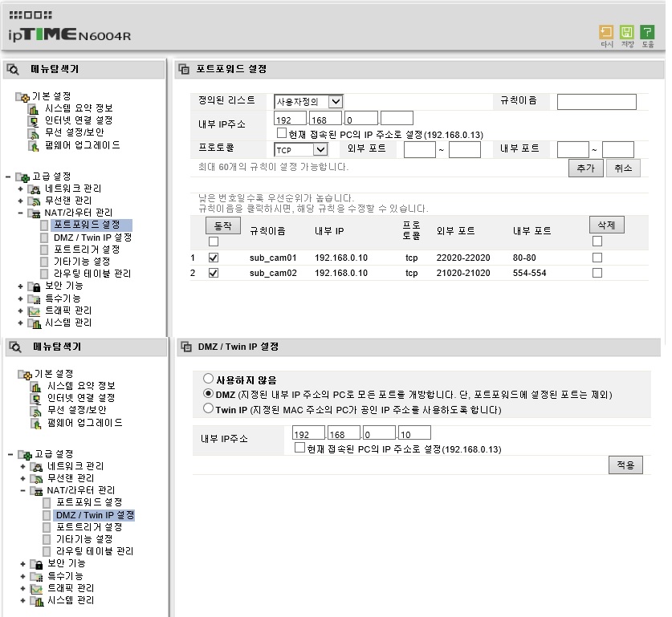Image resolution: width=672 pixels, height=617 pixels.
Task: Tick the delete checkbox for sub_cam02 rule
Action: point(597,273)
